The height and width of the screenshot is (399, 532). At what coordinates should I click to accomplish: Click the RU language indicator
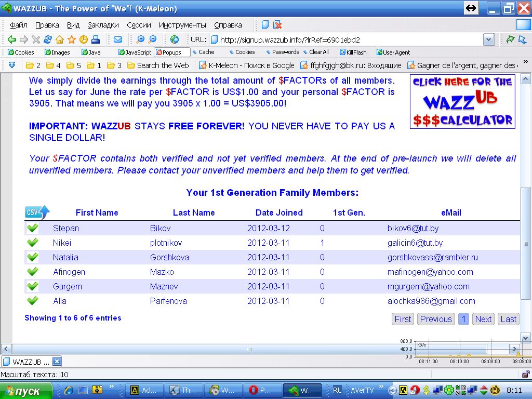(x=337, y=390)
